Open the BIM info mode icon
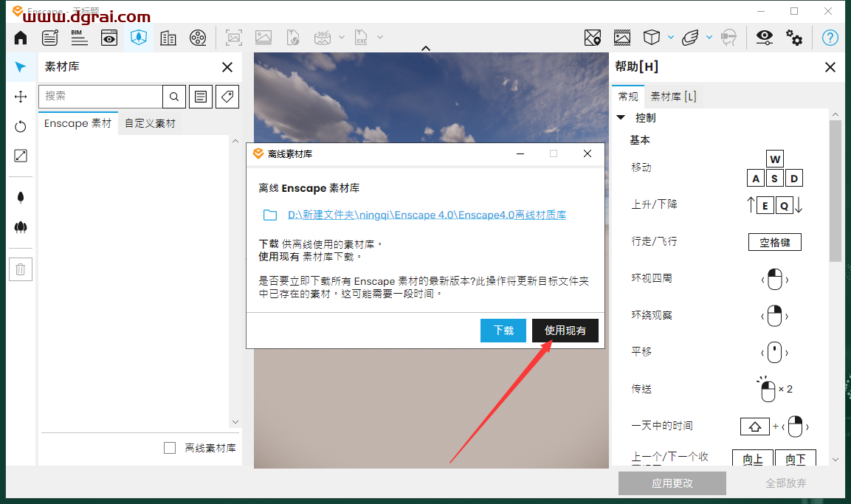Viewport: 851px width, 504px height. 79,38
